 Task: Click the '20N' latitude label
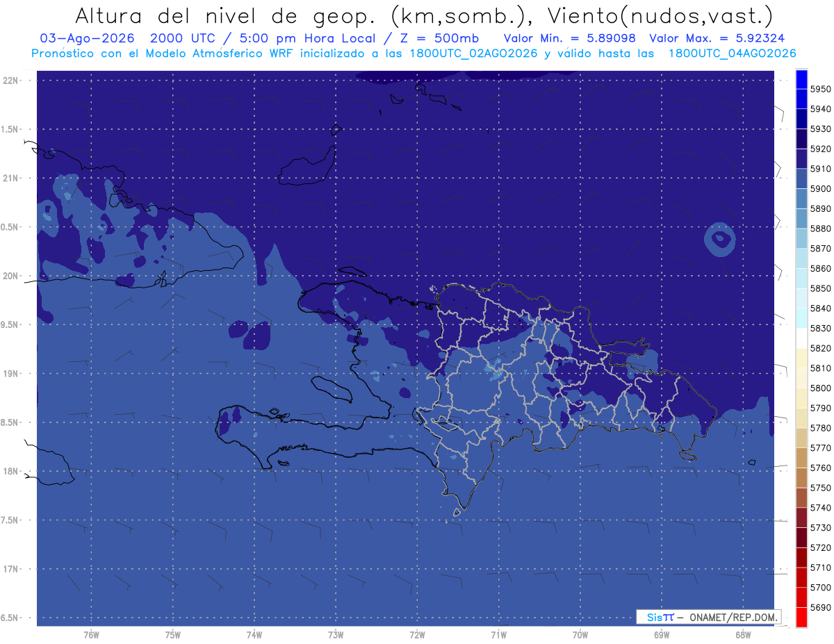point(10,276)
